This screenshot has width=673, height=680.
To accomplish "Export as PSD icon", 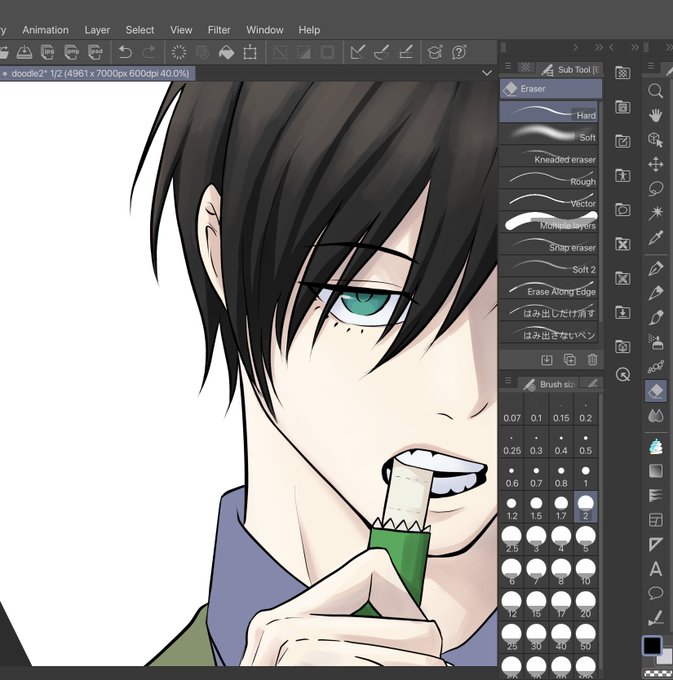I will [95, 52].
